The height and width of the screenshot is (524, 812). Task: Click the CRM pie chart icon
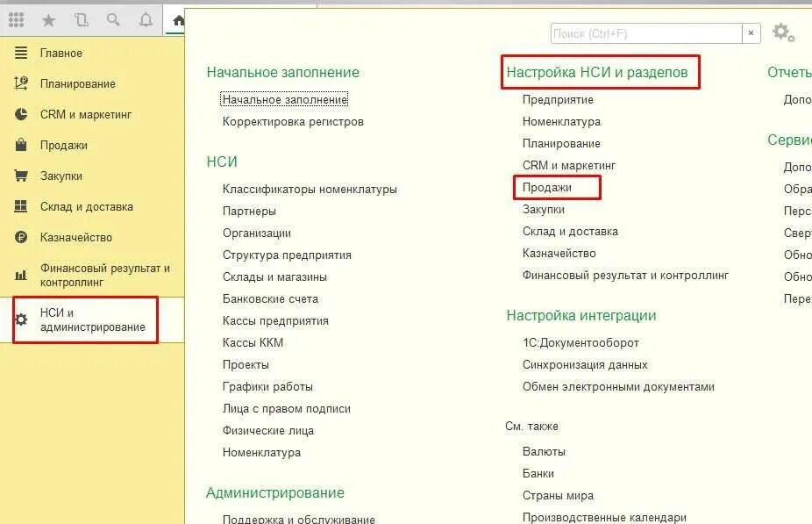click(x=21, y=114)
